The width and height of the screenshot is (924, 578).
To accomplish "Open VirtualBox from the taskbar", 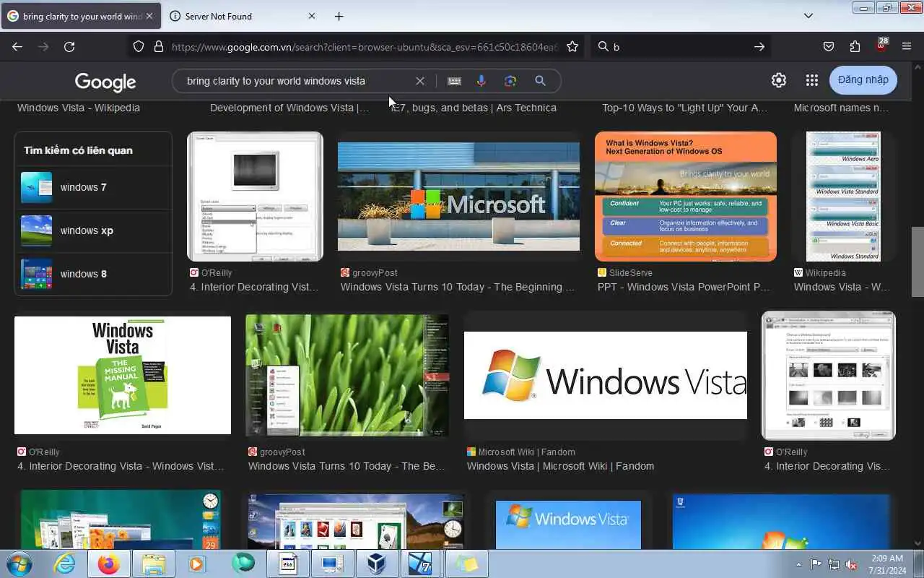I will point(378,564).
